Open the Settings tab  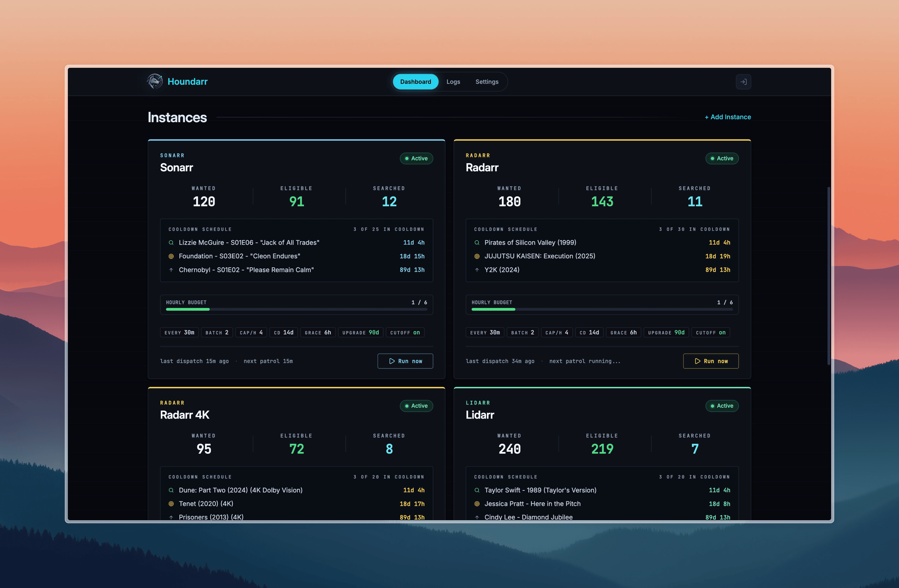tap(486, 81)
